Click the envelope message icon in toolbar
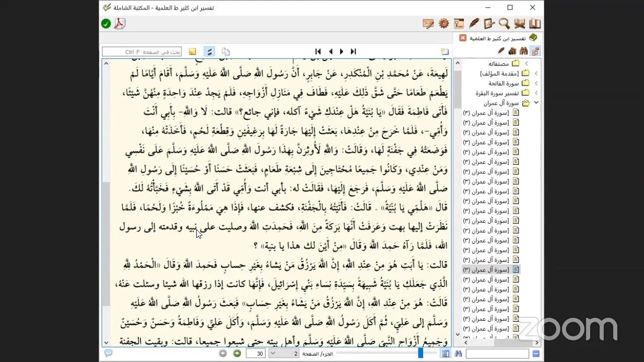Screen dimensions: 644x362 pos(428,24)
